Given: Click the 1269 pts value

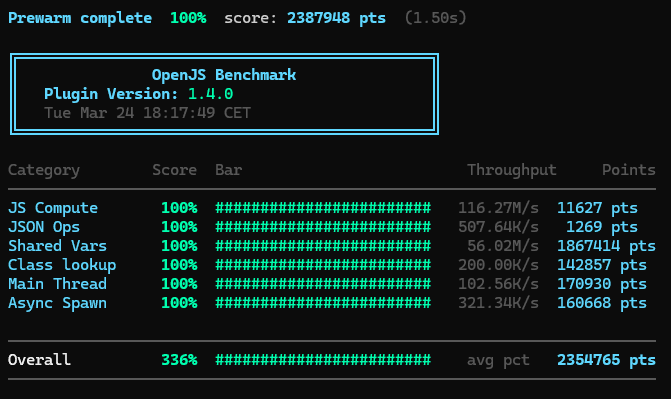Looking at the screenshot, I should [x=602, y=227].
